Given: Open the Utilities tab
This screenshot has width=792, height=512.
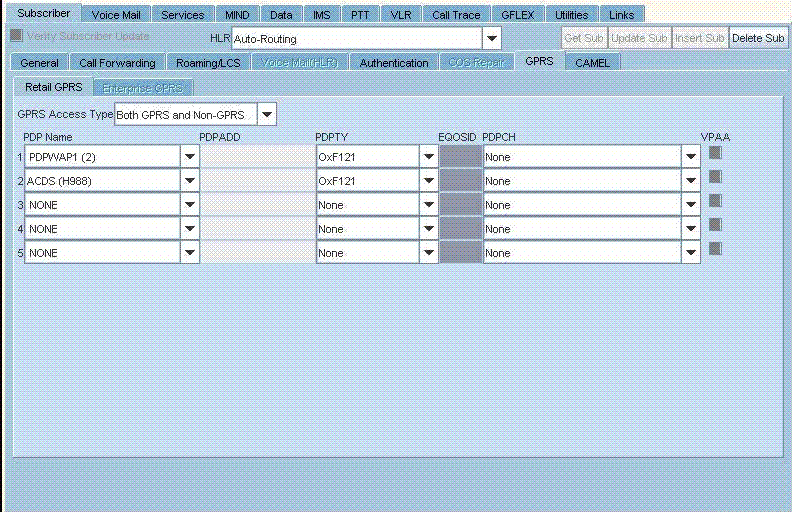Looking at the screenshot, I should pyautogui.click(x=572, y=15).
